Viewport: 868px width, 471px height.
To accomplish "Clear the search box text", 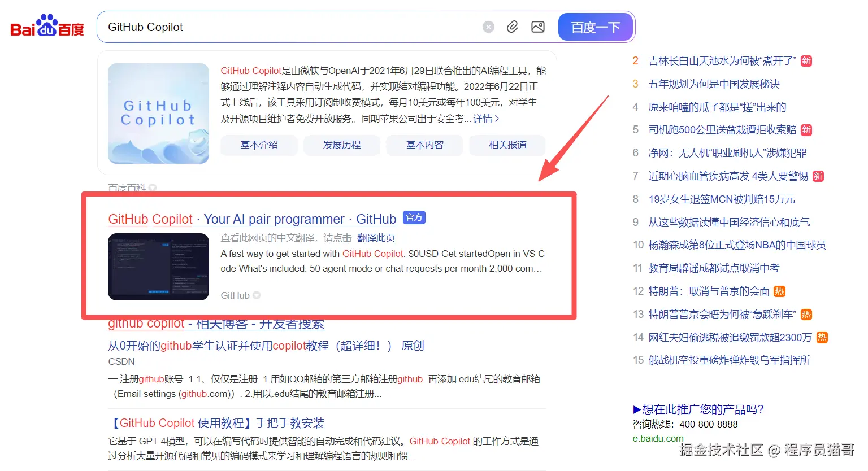I will 488,27.
